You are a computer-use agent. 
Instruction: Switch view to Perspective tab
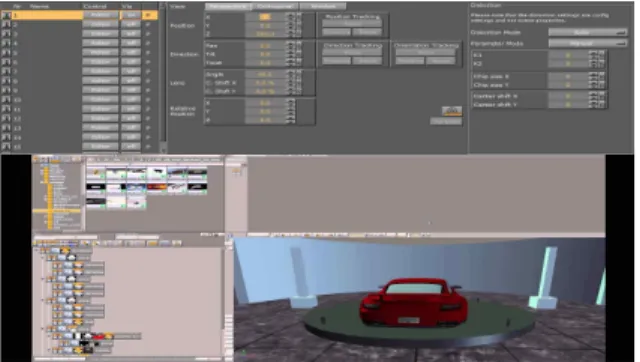click(x=228, y=7)
